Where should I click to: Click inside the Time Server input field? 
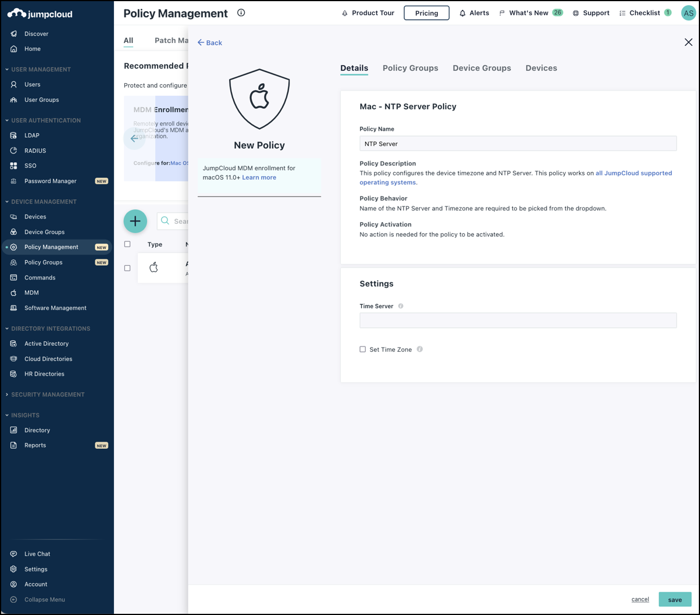click(x=517, y=320)
